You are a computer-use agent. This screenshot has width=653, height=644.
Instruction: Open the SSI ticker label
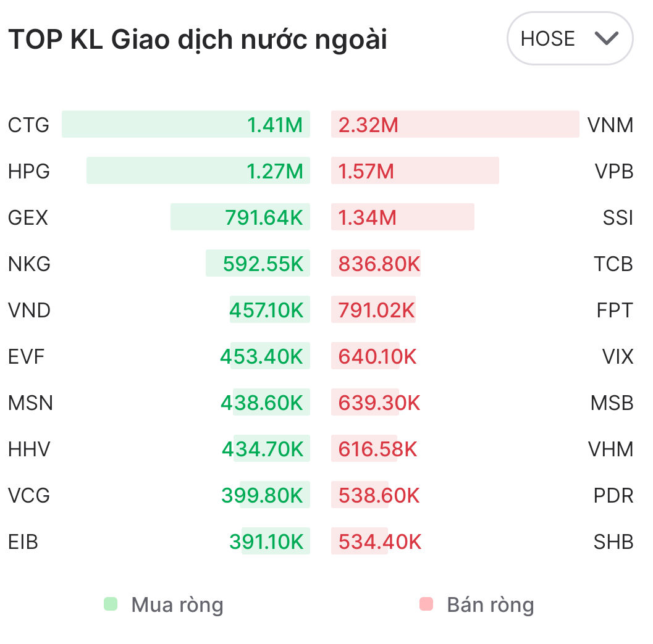618,218
